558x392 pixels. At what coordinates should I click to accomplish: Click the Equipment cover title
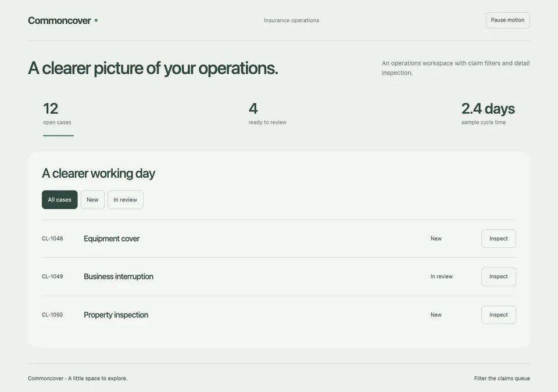[x=112, y=239]
